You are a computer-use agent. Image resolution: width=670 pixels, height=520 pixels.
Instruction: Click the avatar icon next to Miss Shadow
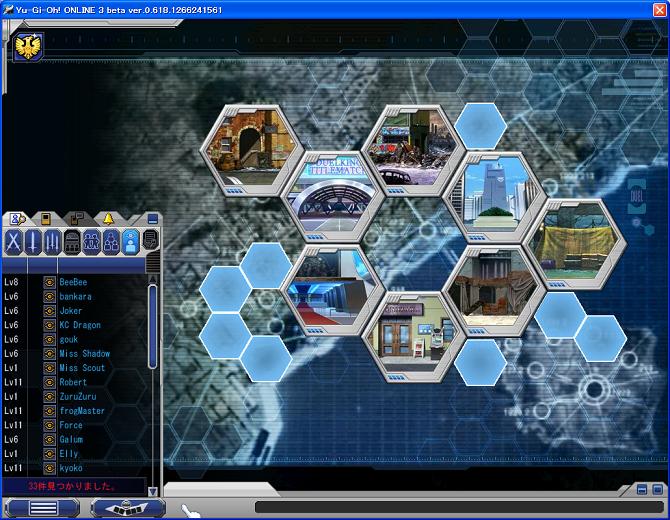(x=50, y=354)
